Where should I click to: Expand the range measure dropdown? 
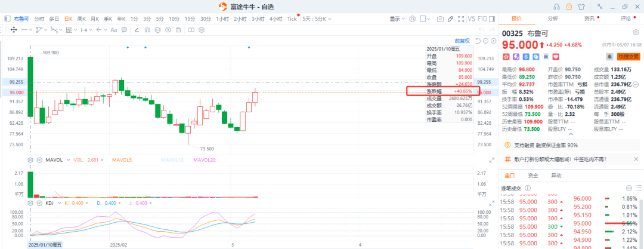pyautogui.click(x=91, y=30)
